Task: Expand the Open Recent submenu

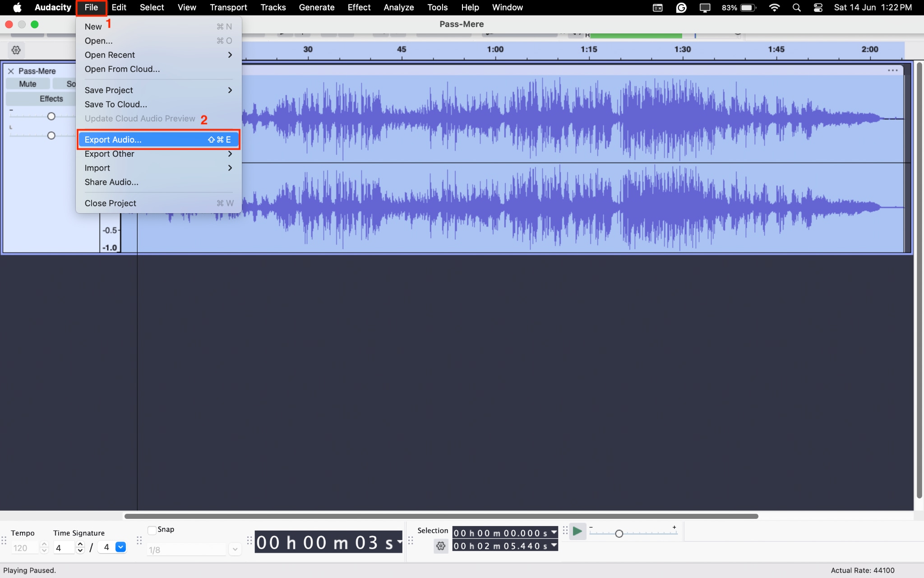Action: pyautogui.click(x=158, y=55)
